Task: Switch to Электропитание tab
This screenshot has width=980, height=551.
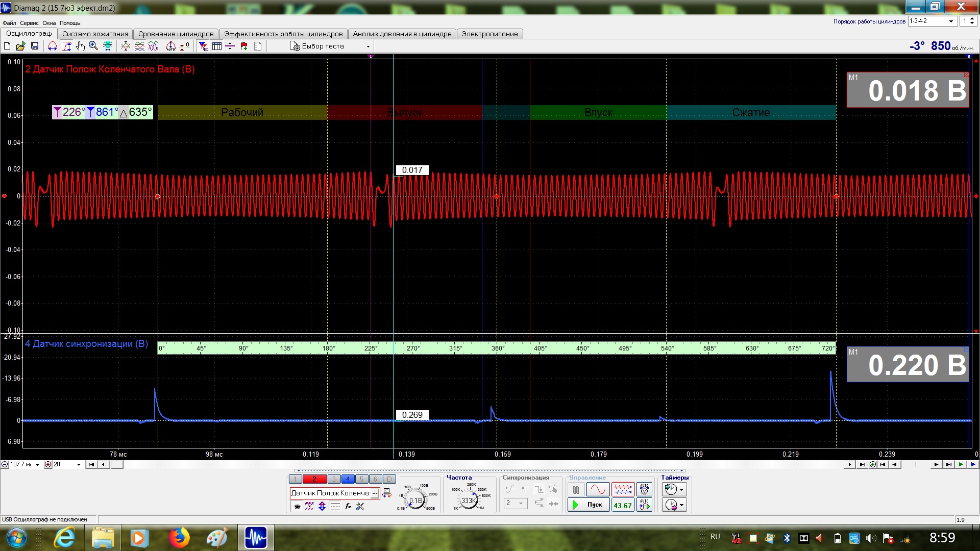Action: [489, 34]
